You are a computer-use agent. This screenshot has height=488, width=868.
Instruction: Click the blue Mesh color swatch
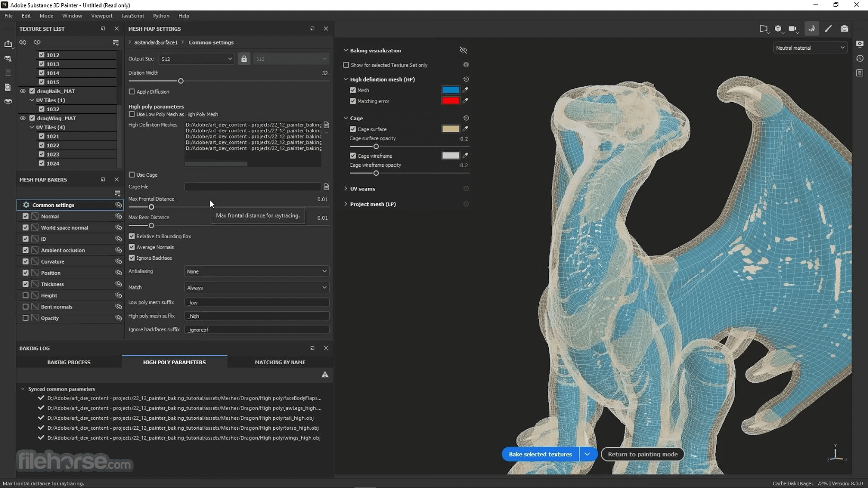(x=450, y=90)
